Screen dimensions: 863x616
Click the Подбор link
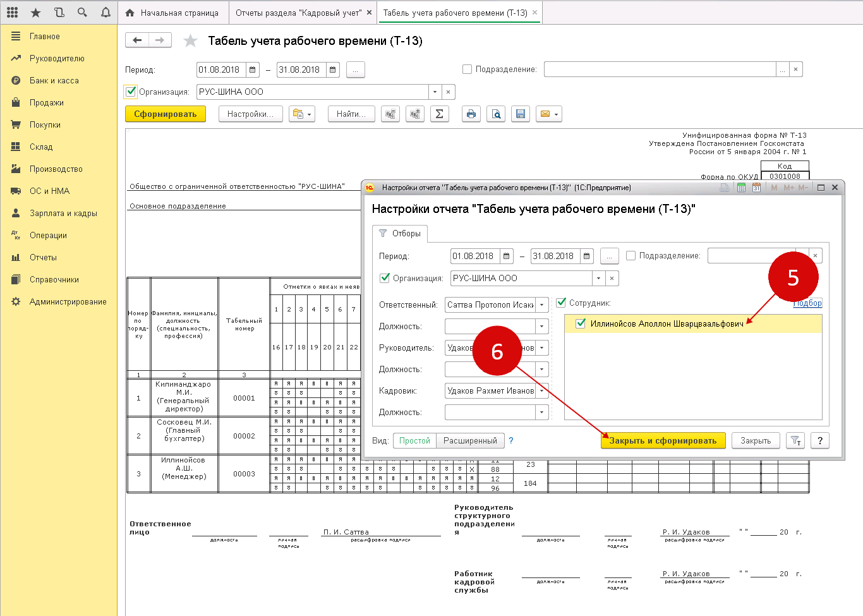(x=807, y=303)
